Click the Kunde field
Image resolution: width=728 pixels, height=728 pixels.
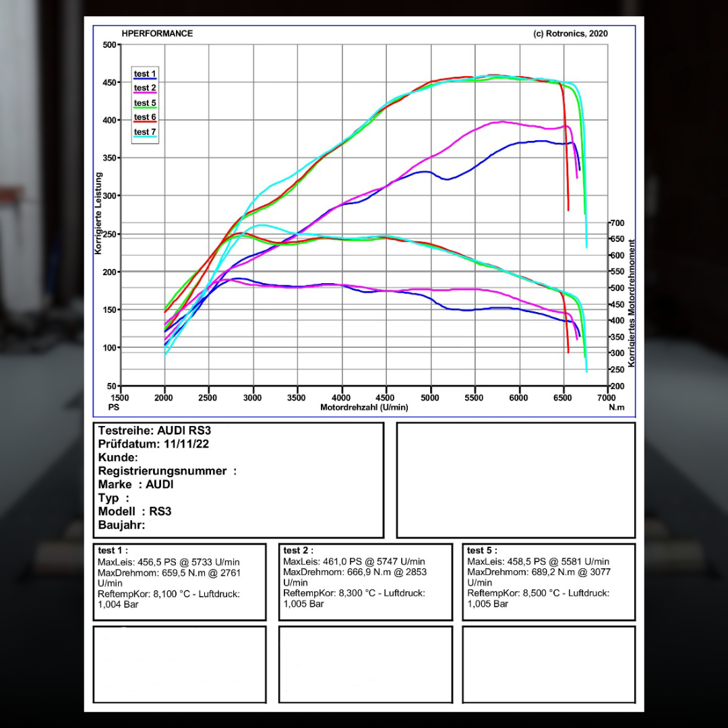coord(118,457)
